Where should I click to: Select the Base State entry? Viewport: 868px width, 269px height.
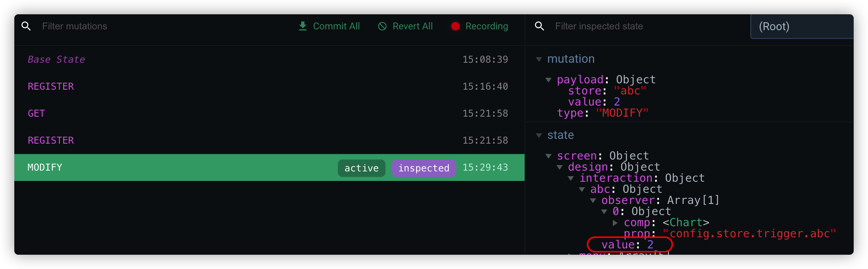56,60
